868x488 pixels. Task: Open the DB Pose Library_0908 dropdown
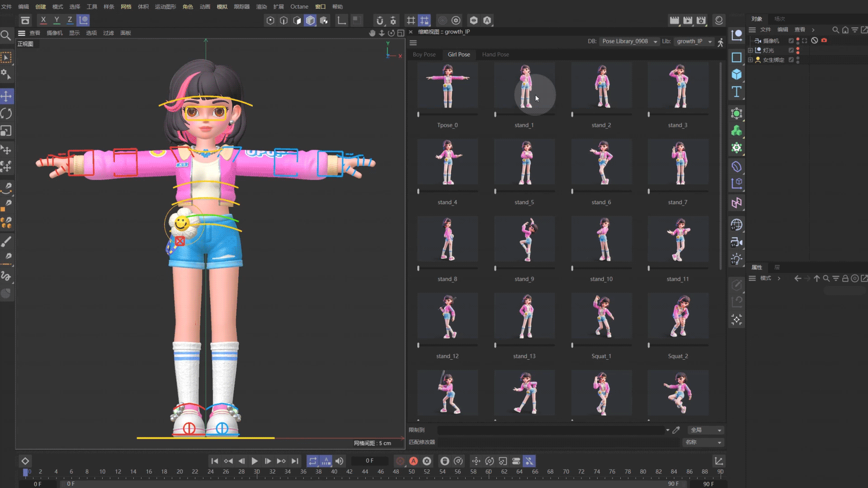(629, 41)
